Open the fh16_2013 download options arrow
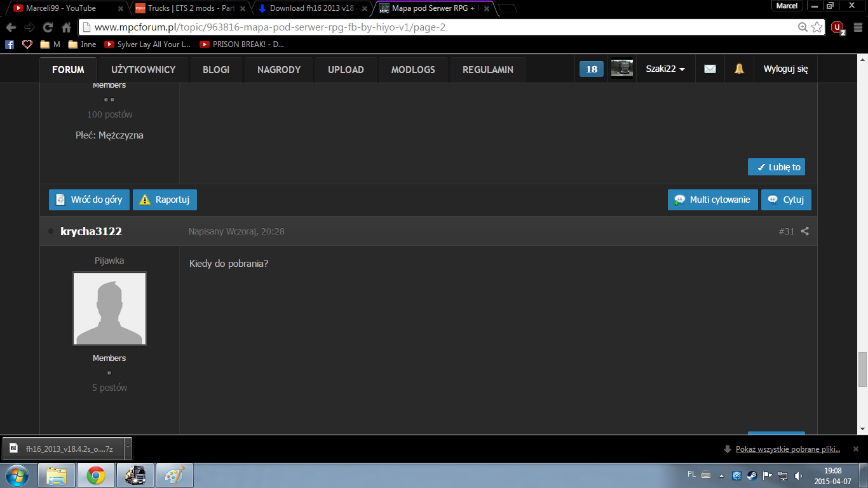This screenshot has width=868, height=488. click(128, 448)
